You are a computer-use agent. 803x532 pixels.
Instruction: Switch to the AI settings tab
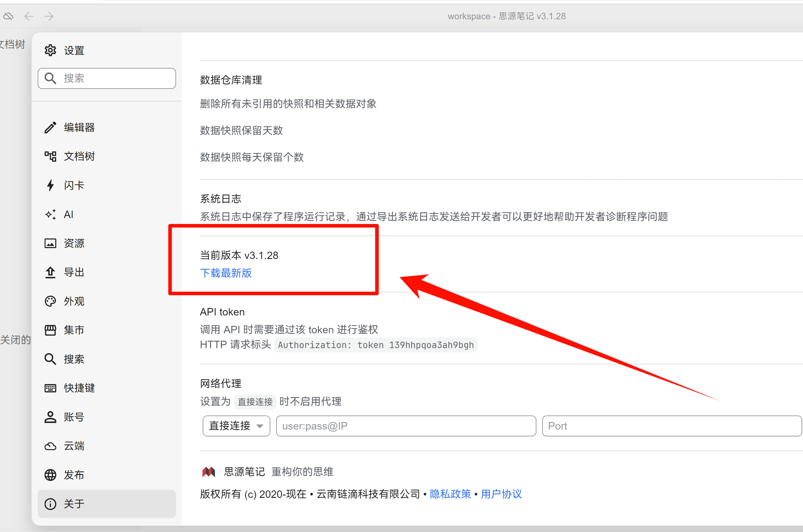[x=107, y=214]
